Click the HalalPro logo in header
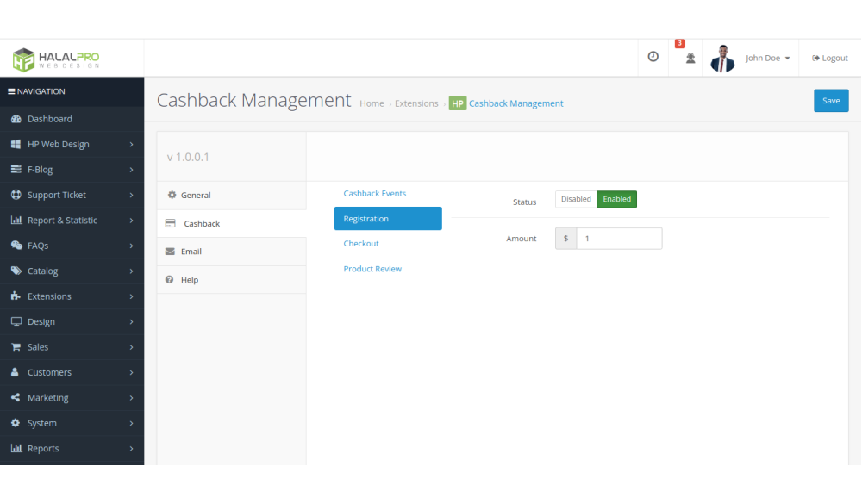The height and width of the screenshot is (504, 862). pyautogui.click(x=57, y=59)
